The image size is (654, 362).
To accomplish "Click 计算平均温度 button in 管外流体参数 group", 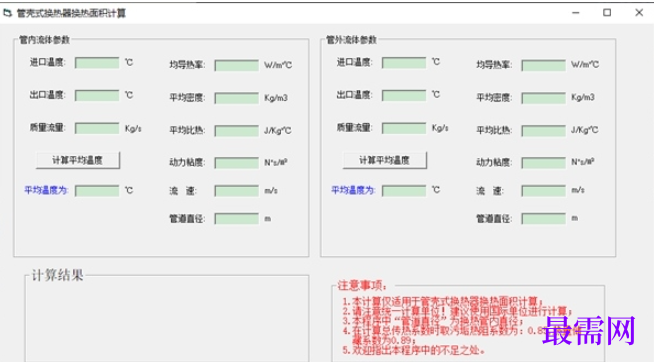I will click(x=385, y=160).
